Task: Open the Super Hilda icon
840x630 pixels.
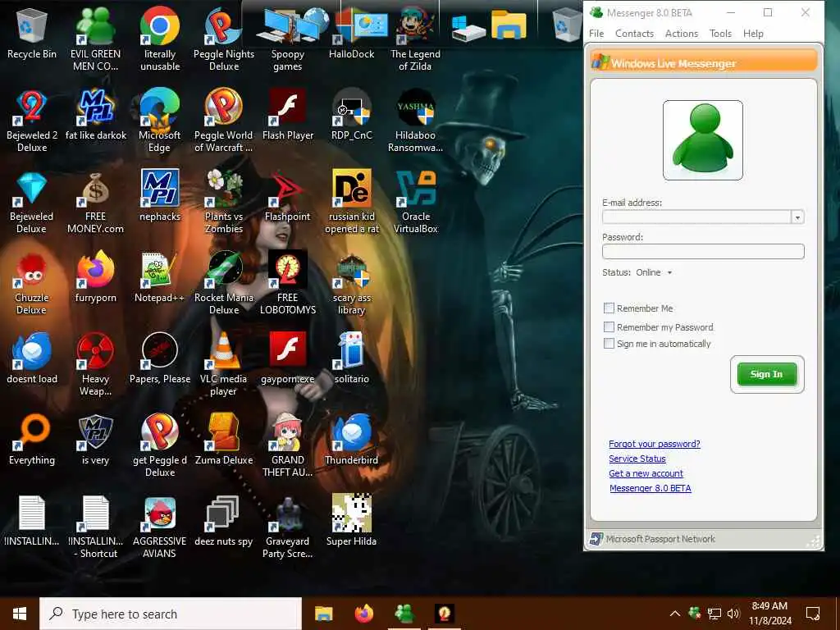Action: pyautogui.click(x=351, y=521)
